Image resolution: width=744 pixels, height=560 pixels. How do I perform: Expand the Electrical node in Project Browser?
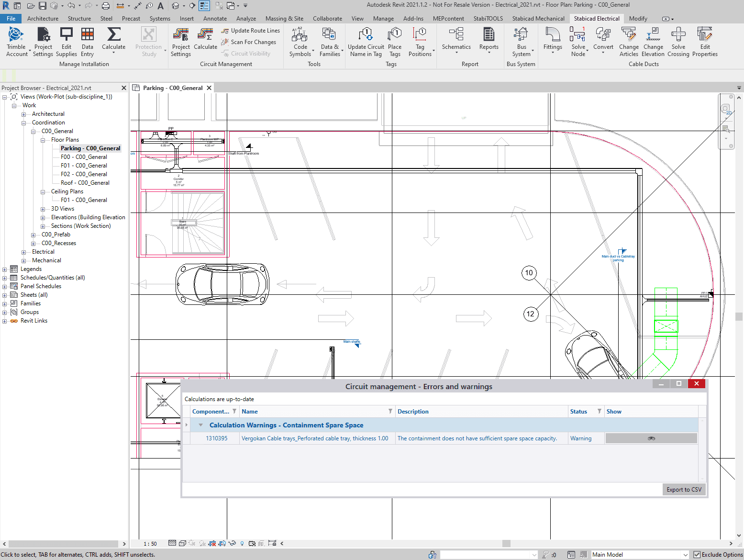[x=24, y=252]
